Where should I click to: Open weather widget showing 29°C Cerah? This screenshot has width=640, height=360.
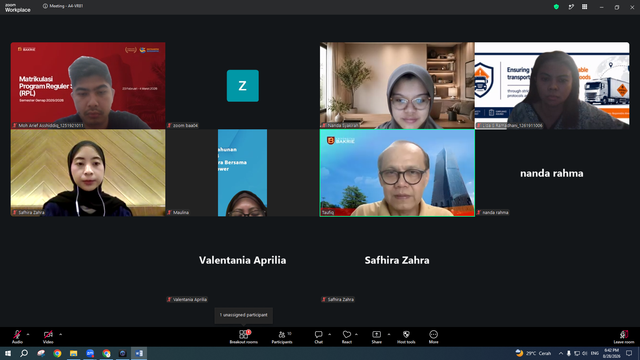coord(533,353)
